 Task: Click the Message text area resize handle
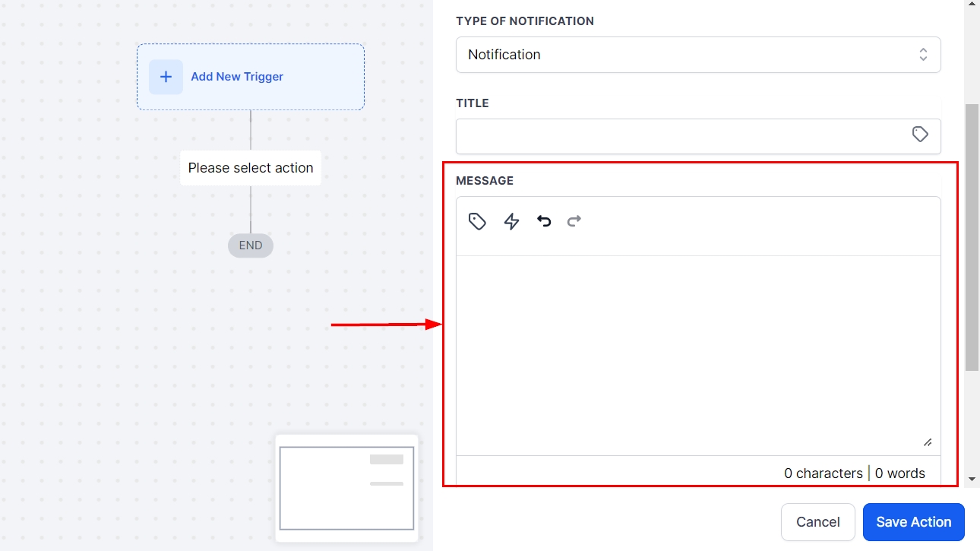928,442
